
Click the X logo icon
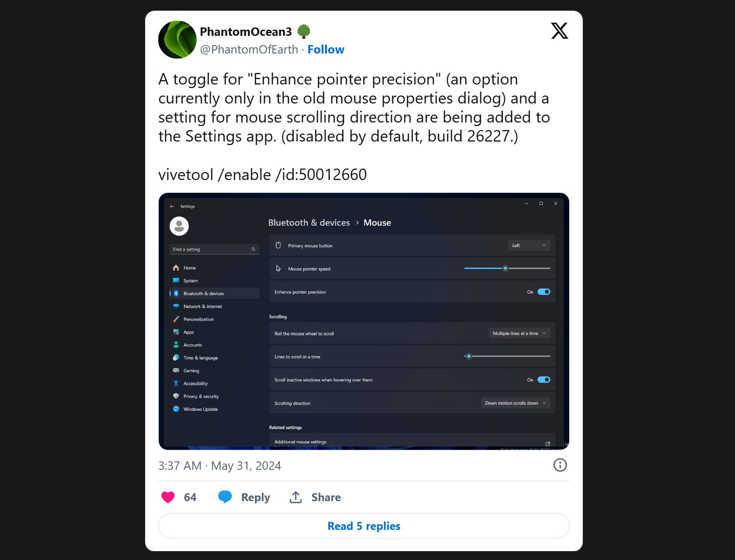pos(559,31)
